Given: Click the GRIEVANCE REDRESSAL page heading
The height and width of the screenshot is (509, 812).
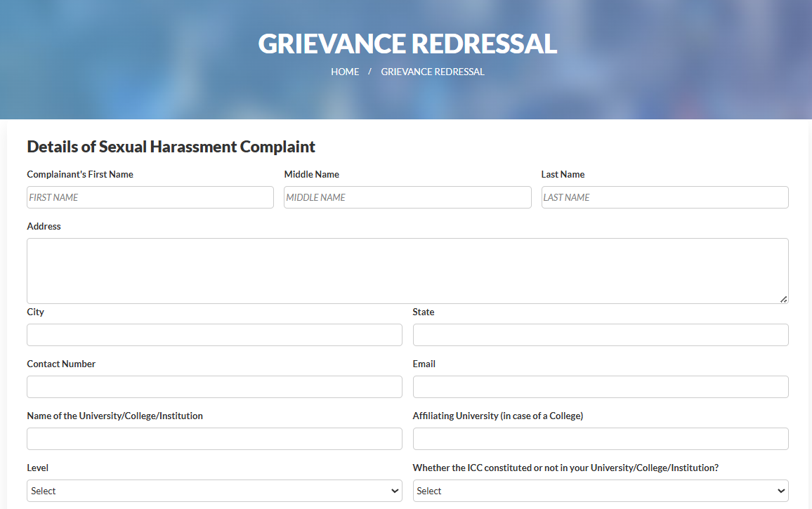Looking at the screenshot, I should 407,44.
